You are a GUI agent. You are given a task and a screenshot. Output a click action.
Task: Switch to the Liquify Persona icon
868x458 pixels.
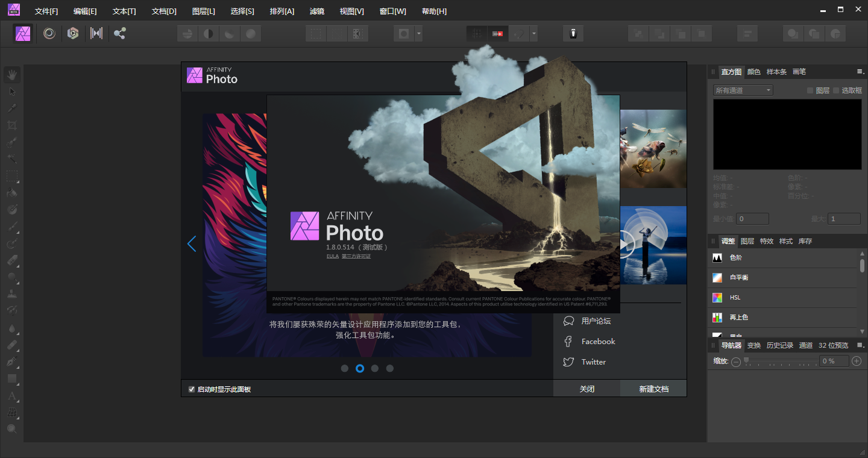[49, 33]
